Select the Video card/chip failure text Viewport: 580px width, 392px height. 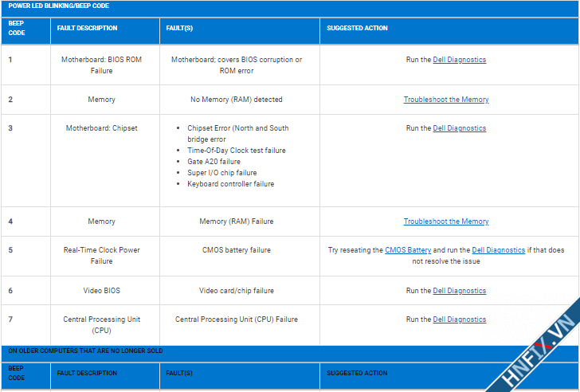[x=236, y=291]
